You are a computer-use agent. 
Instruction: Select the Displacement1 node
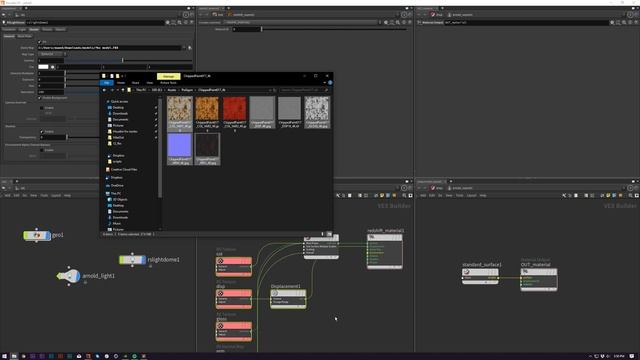point(288,299)
